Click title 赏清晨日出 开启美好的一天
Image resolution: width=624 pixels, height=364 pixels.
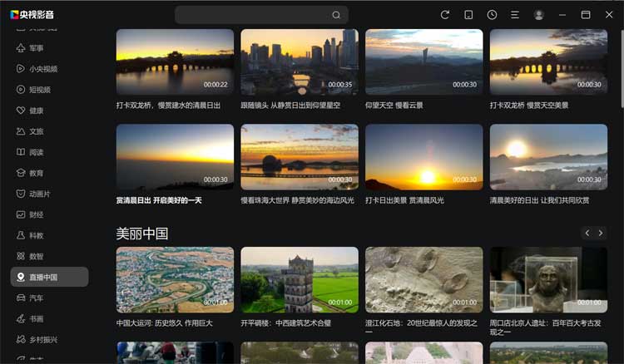[x=159, y=200]
